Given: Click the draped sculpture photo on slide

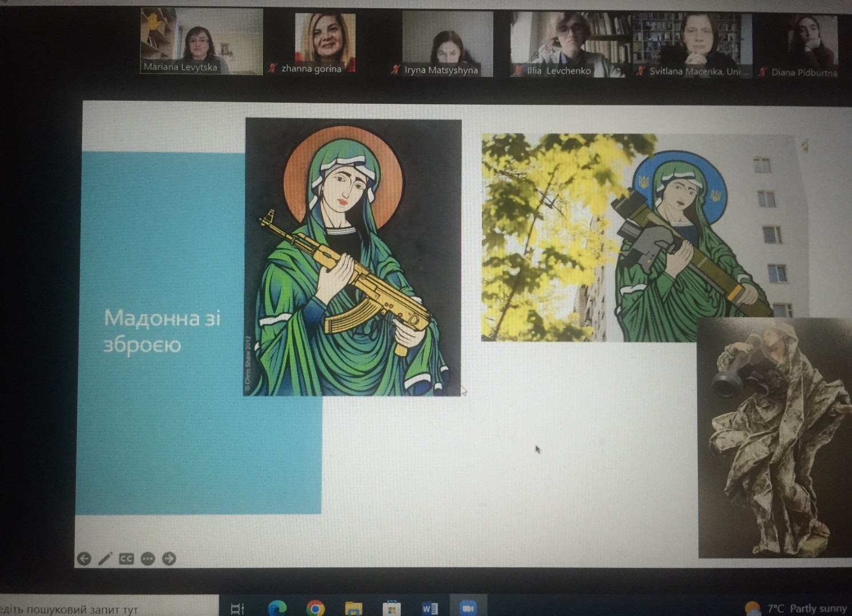Looking at the screenshot, I should (x=774, y=437).
